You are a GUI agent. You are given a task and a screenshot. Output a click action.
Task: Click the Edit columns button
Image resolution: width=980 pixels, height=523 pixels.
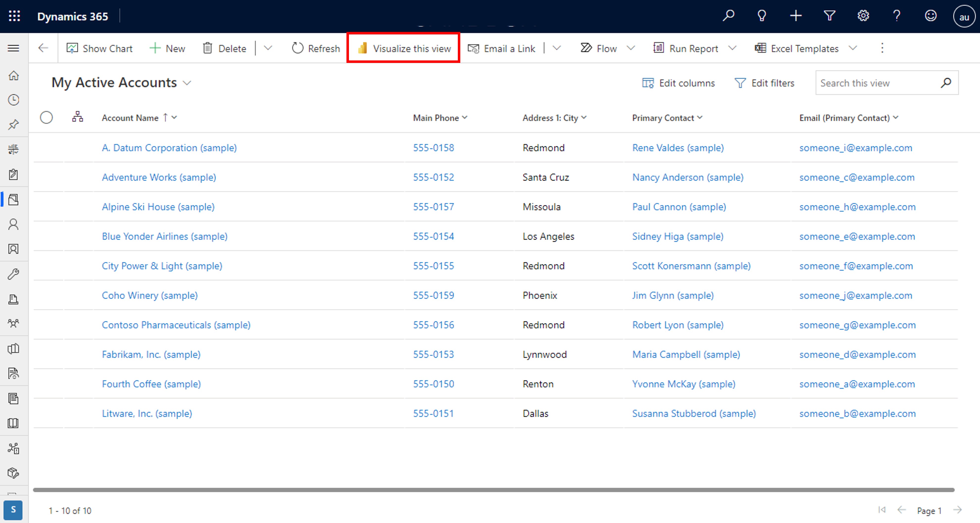(678, 83)
